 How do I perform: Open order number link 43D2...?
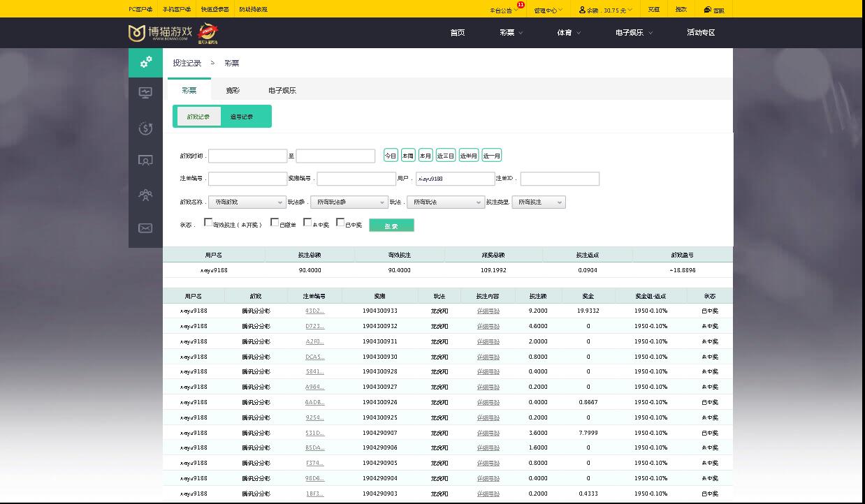(x=314, y=311)
